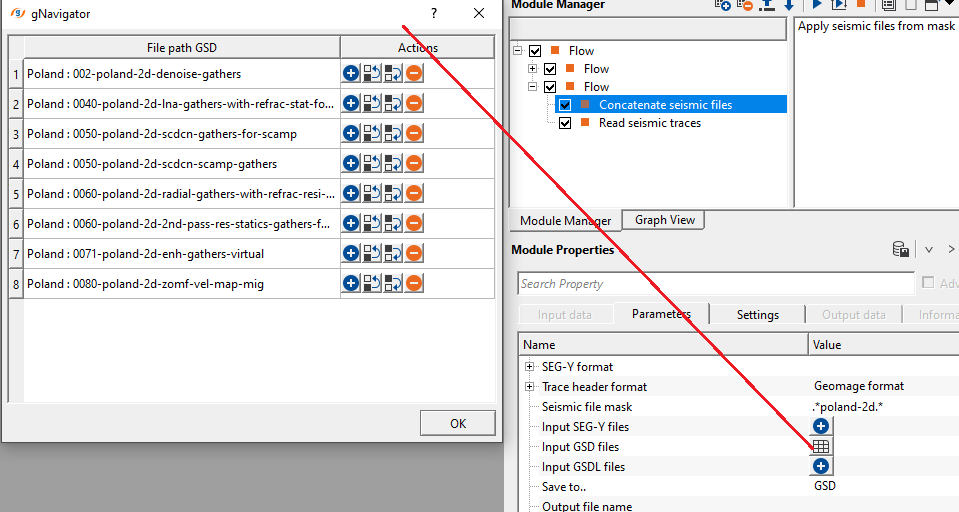Toggle the Concatenate seismic files checkbox
Image resolution: width=959 pixels, height=512 pixels.
[x=565, y=105]
